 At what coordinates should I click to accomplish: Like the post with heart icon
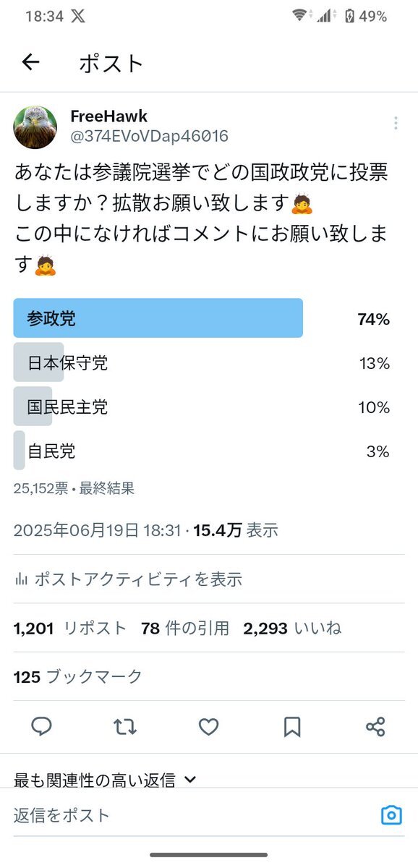(209, 727)
